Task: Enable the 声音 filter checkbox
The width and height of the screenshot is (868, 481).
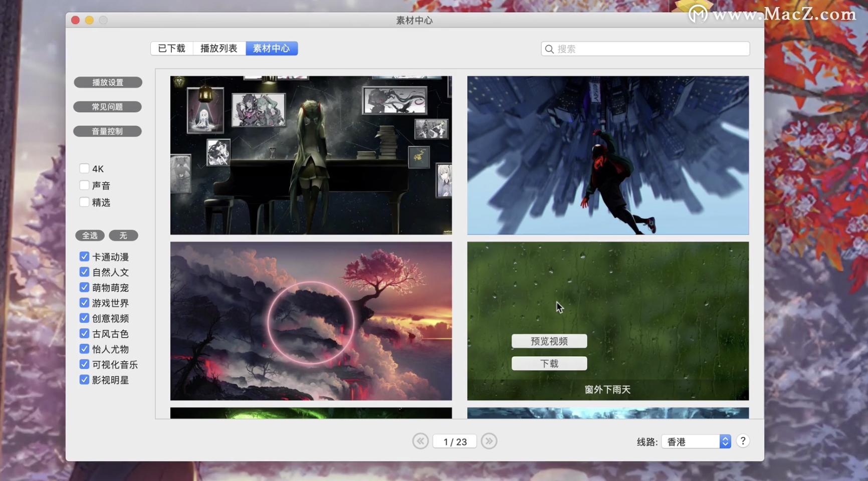Action: pyautogui.click(x=84, y=185)
